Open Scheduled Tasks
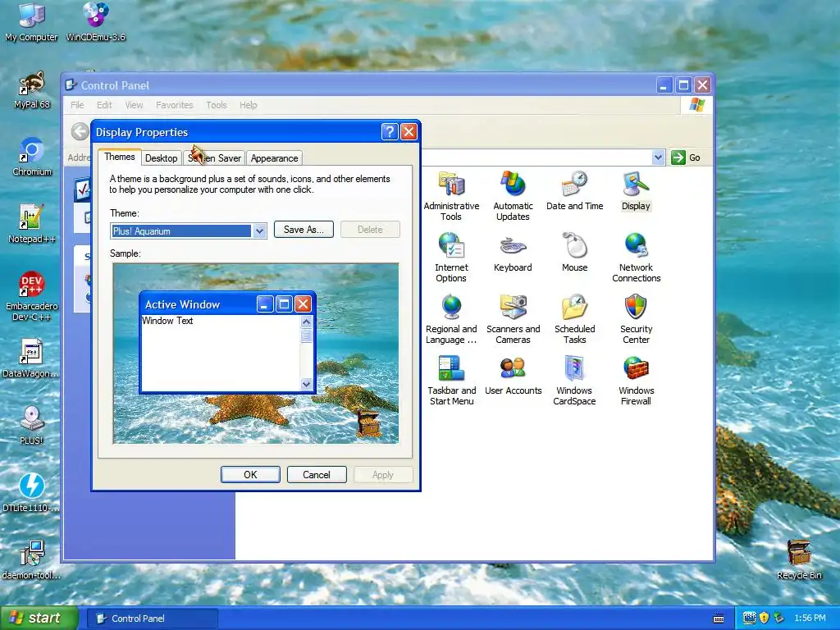Image resolution: width=840 pixels, height=630 pixels. (x=574, y=319)
